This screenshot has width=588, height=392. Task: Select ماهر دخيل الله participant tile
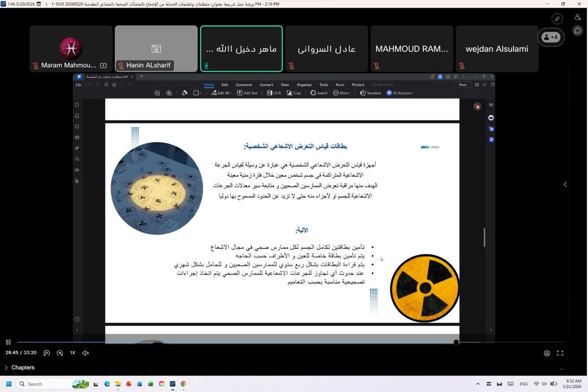click(242, 49)
